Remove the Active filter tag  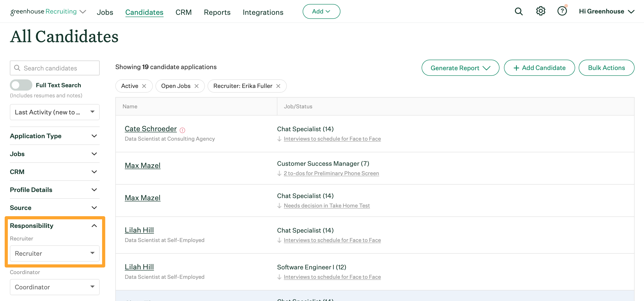144,86
